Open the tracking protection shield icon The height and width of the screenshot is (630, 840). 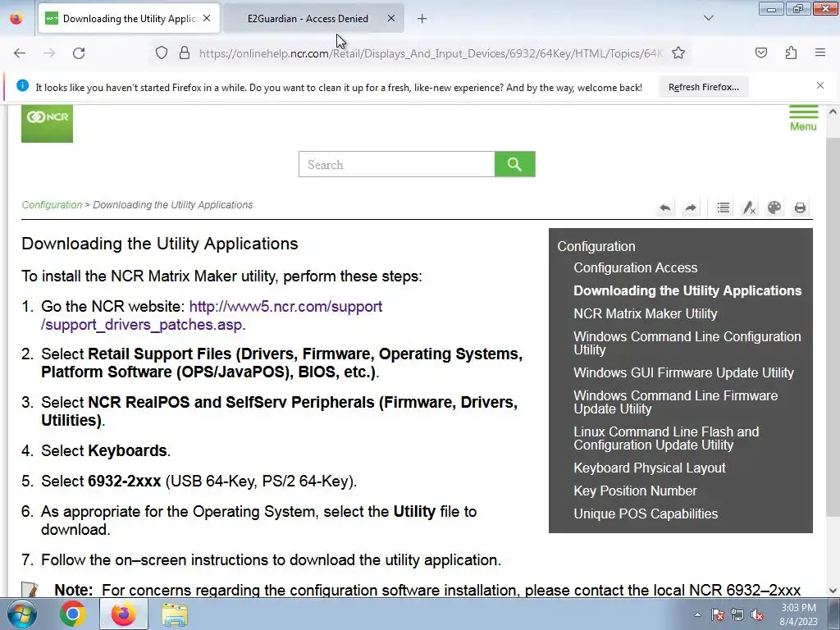coord(162,53)
